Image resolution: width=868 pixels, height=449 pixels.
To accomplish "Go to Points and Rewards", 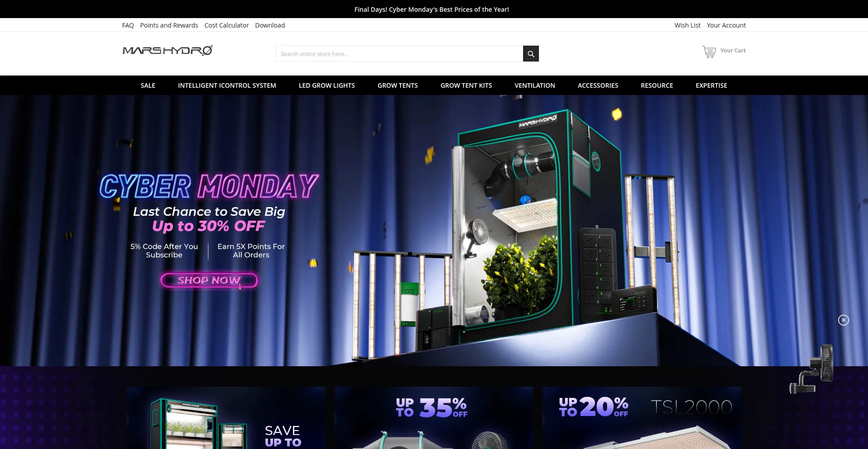I will point(169,25).
